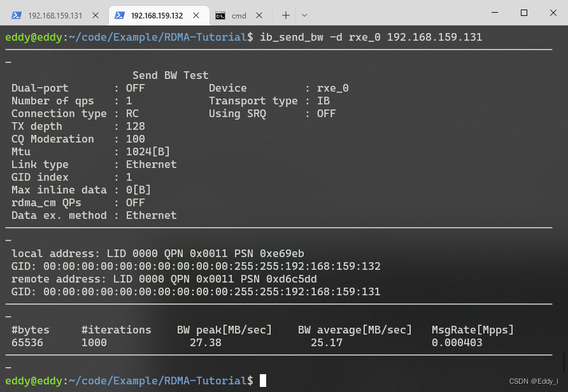The image size is (568, 392).
Task: Click the 'Using SRQ' label
Action: pos(238,113)
